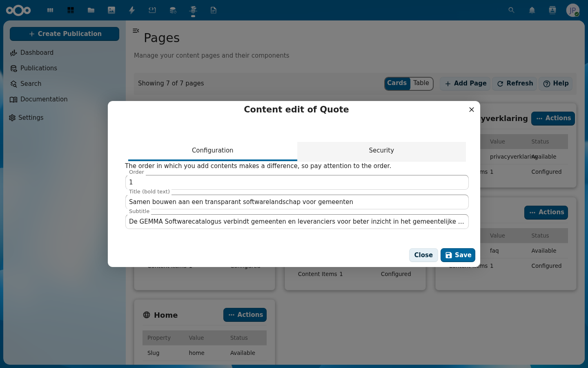Viewport: 588px width, 368px height.
Task: Switch the view to Table mode
Action: (421, 83)
